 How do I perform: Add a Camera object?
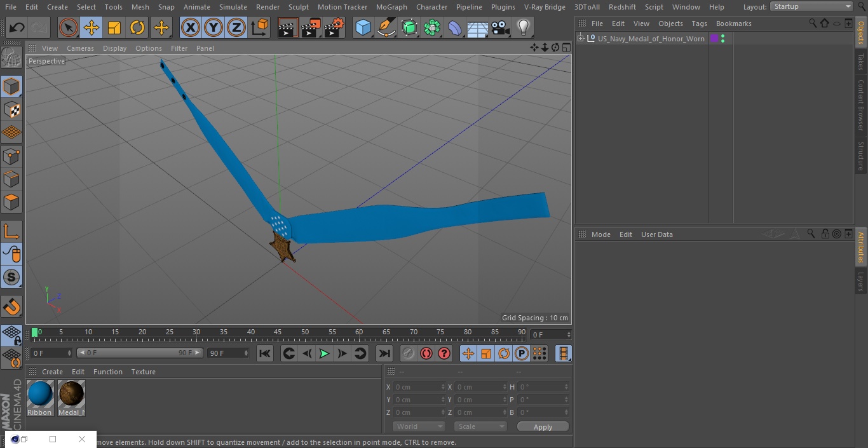click(x=501, y=28)
